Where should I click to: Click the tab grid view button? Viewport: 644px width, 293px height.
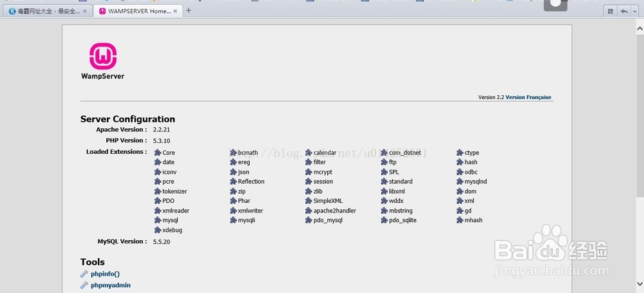tap(611, 11)
